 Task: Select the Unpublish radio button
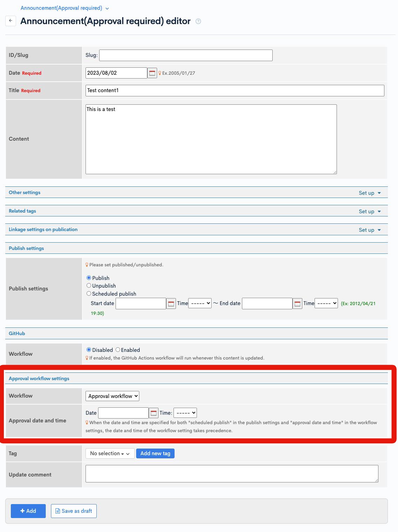[89, 286]
